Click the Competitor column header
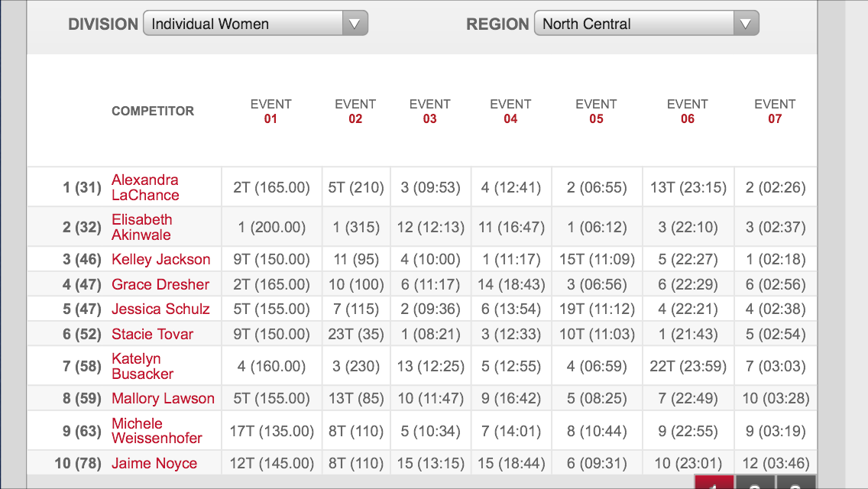This screenshot has width=868, height=489. click(153, 111)
